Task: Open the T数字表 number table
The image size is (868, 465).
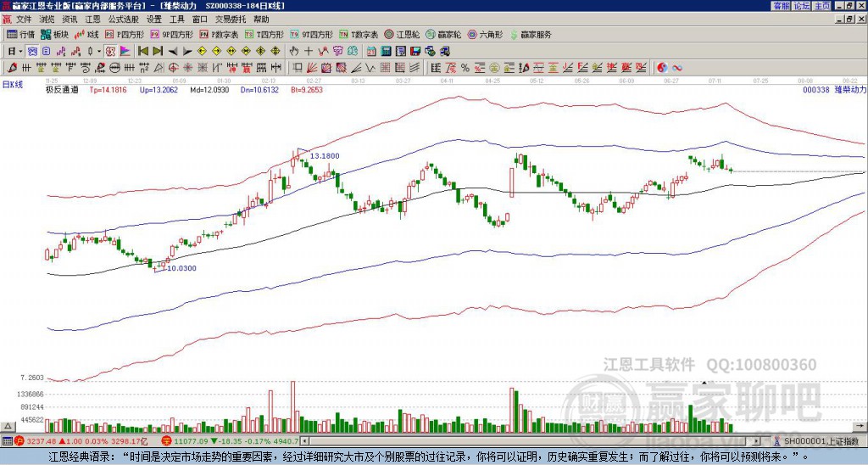Action: point(359,34)
